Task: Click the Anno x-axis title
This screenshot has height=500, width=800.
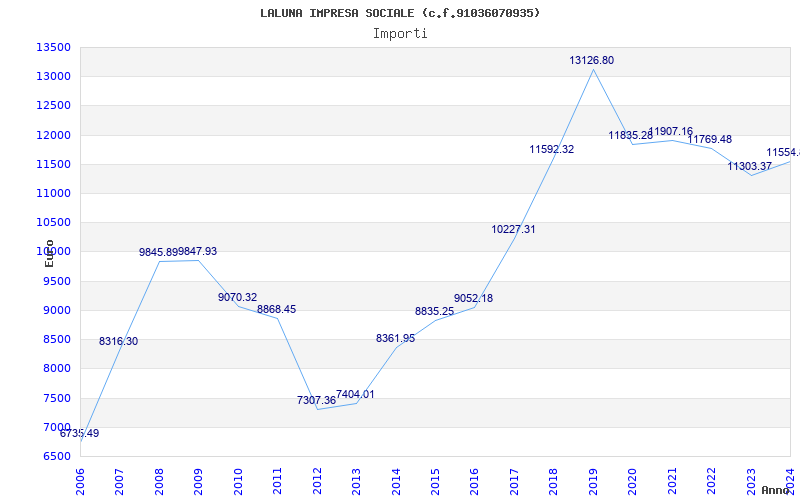Action: [x=775, y=490]
